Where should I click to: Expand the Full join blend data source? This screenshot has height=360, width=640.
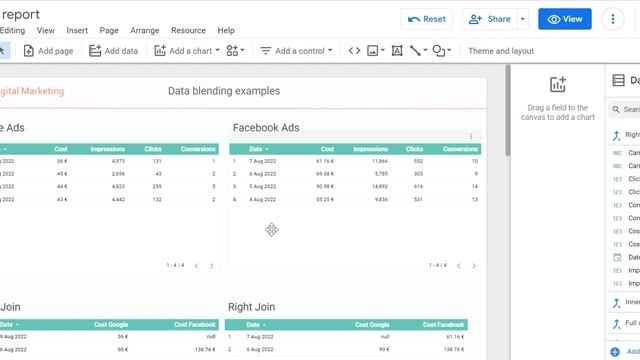[616, 324]
